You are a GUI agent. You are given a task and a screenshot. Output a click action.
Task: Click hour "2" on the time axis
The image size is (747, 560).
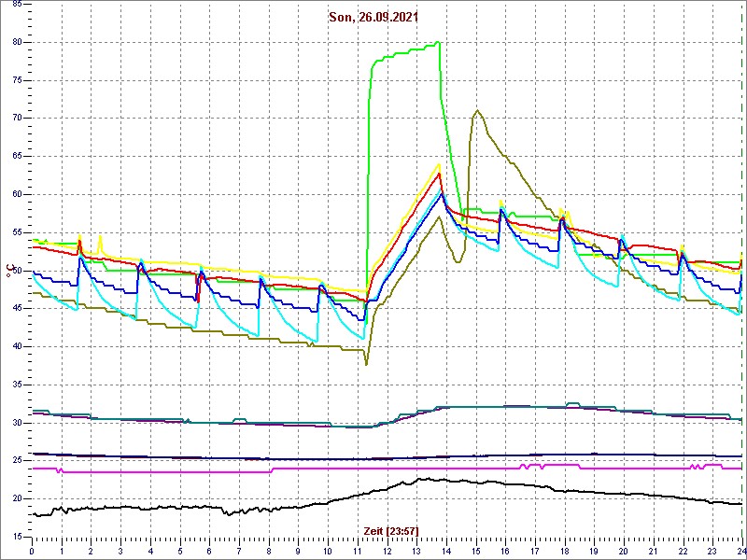click(x=91, y=552)
